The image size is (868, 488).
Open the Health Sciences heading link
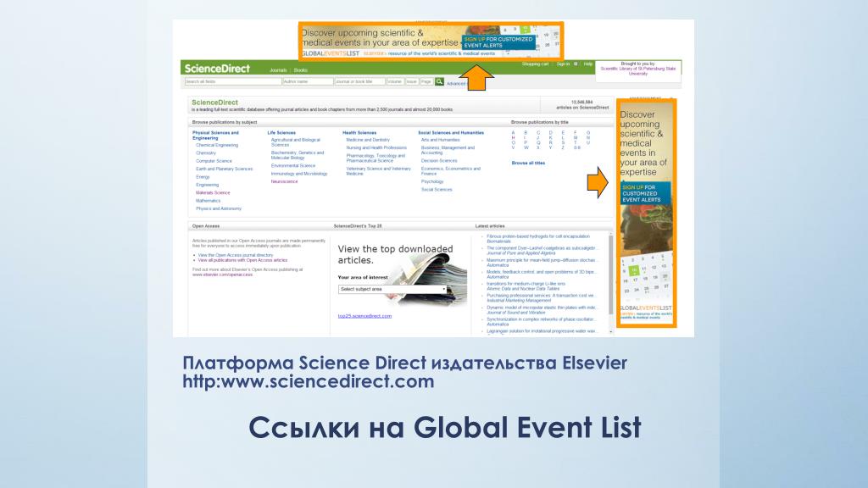pos(359,133)
